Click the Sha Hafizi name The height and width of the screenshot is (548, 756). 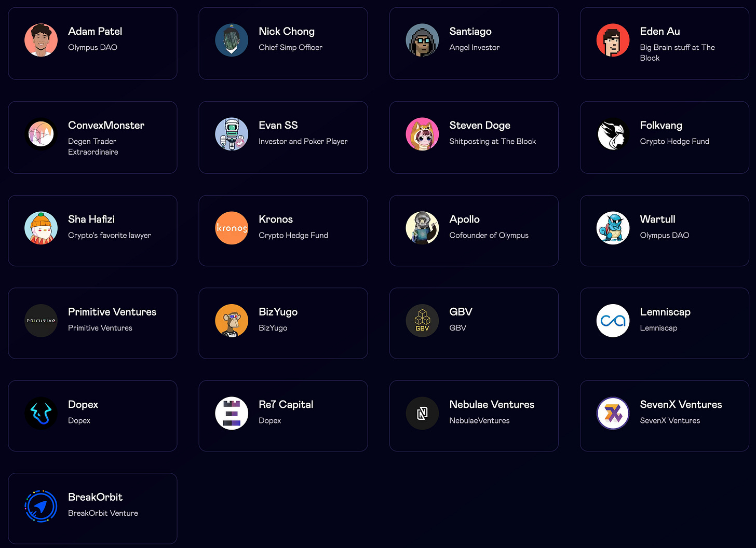coord(91,219)
